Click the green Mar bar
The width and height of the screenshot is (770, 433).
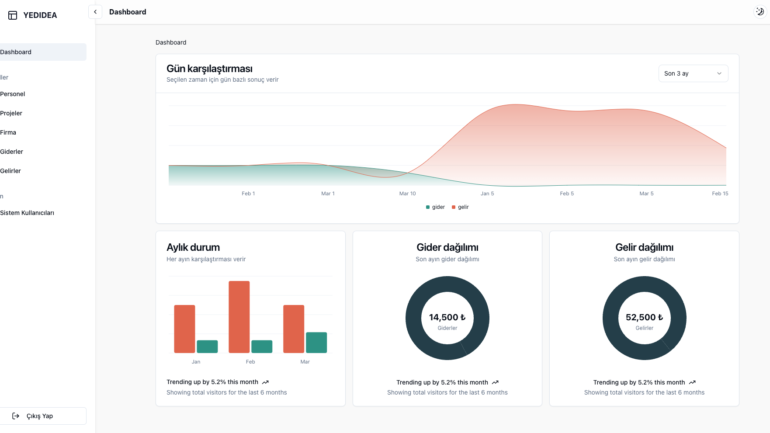316,343
